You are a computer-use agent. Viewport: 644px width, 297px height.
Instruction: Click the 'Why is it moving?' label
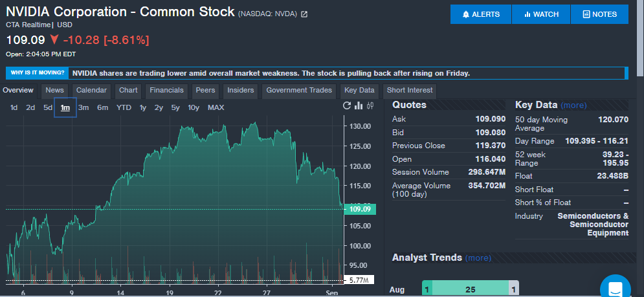pos(37,73)
